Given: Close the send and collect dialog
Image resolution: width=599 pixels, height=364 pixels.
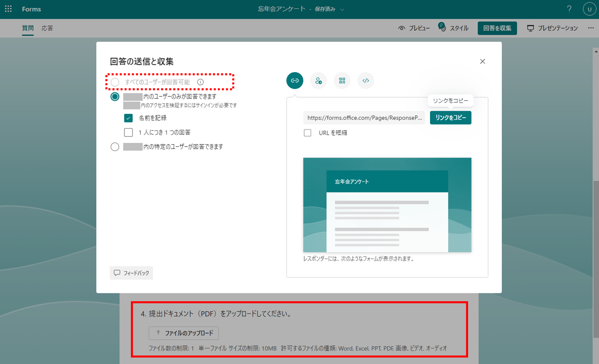Looking at the screenshot, I should (x=482, y=62).
